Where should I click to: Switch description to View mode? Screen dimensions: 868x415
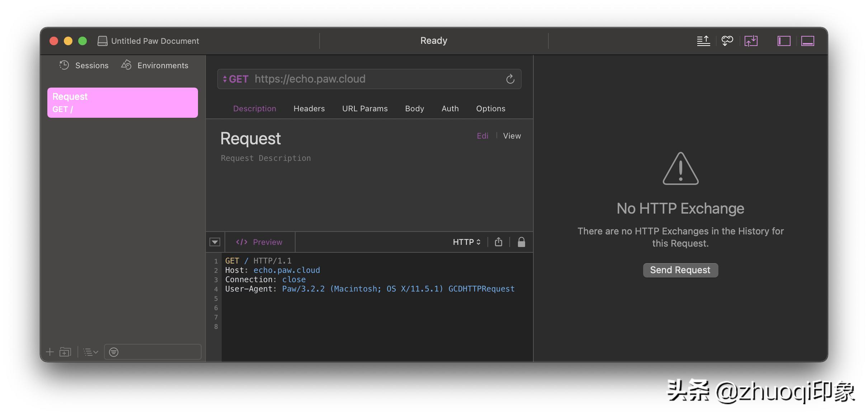click(x=511, y=136)
